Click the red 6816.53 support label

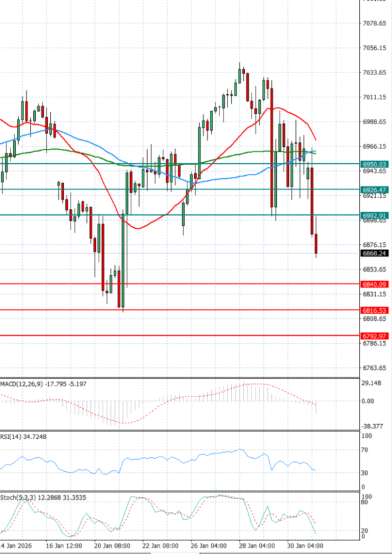coord(374,310)
